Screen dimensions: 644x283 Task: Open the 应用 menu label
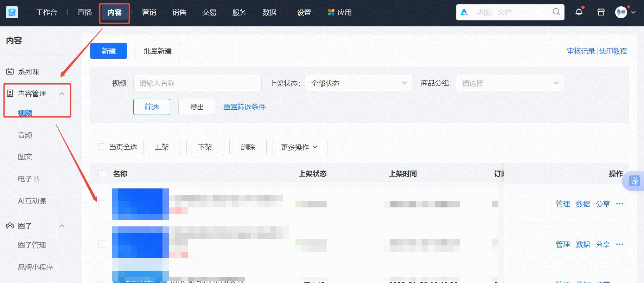click(x=345, y=12)
